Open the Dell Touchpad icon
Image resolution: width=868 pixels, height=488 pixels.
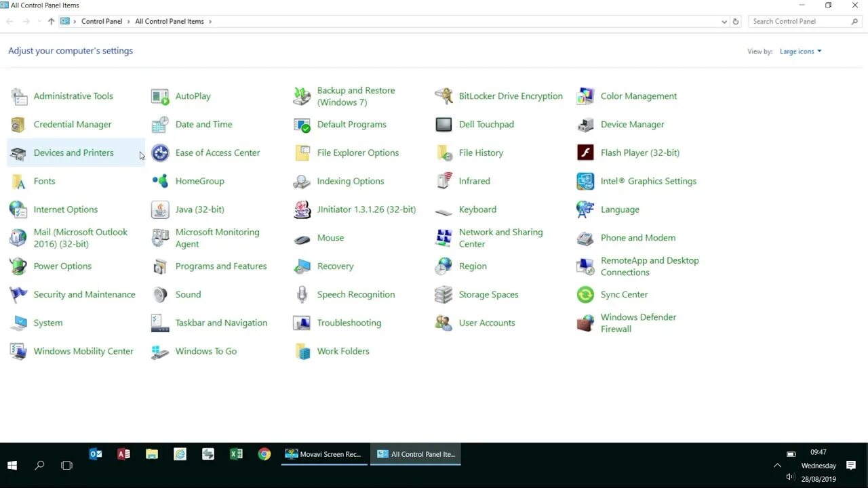[x=443, y=125]
